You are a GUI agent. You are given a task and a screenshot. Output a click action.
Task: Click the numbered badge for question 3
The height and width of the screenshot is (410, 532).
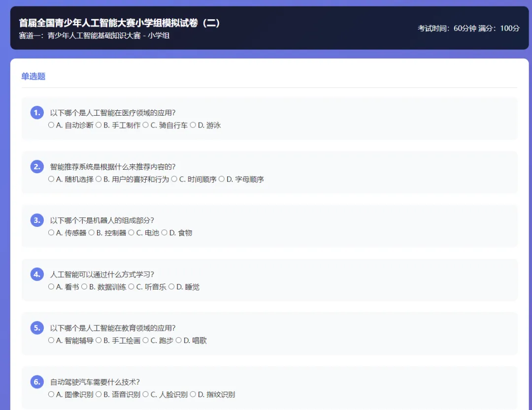click(x=36, y=220)
